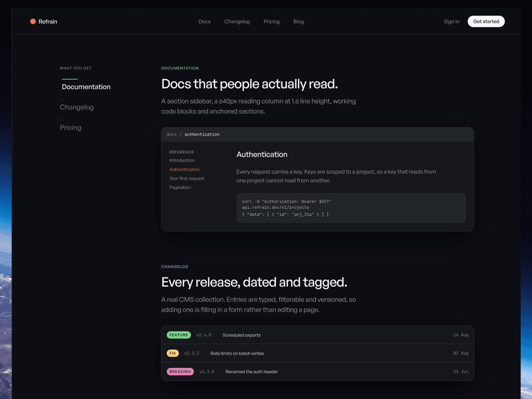
Task: Click the Get started button
Action: point(486,21)
